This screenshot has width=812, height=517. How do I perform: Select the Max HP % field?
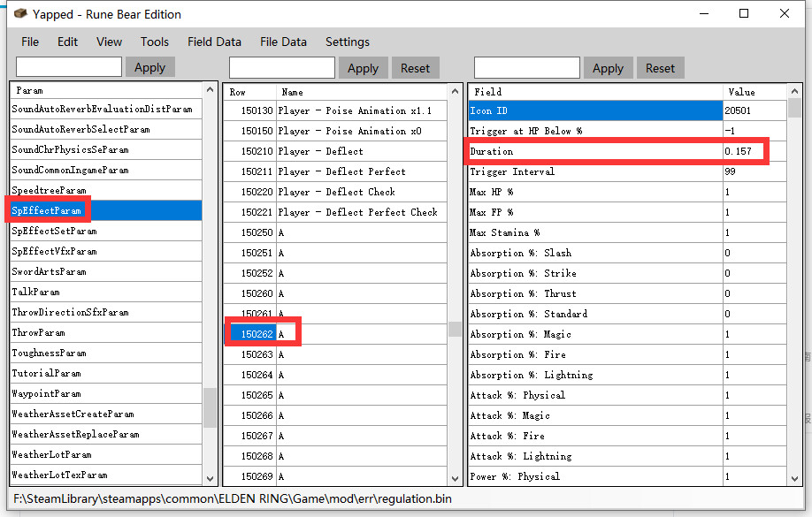point(595,192)
